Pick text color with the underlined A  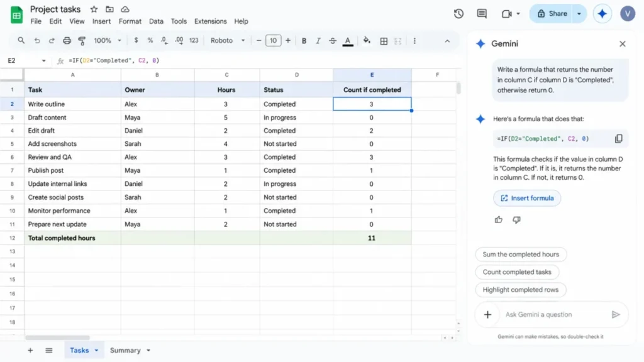point(348,41)
